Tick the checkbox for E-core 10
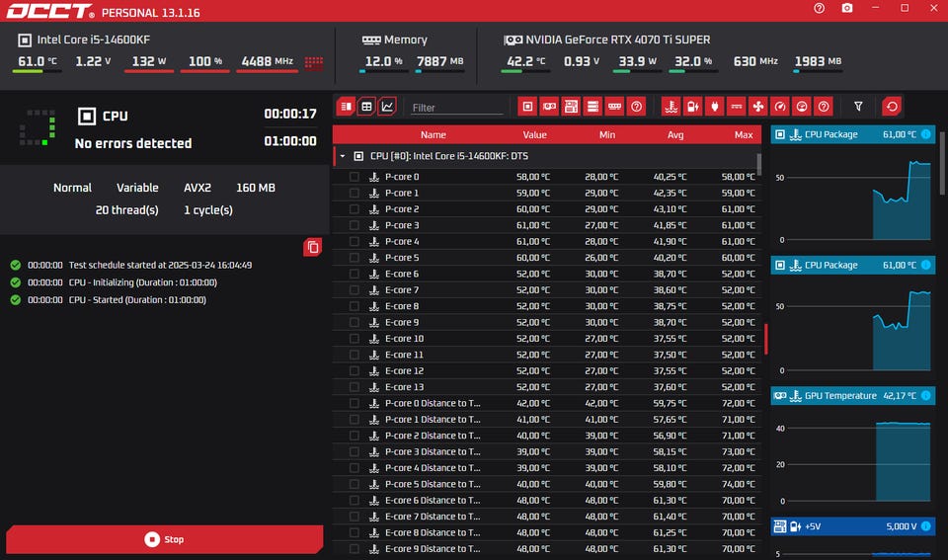948x560 pixels. [x=355, y=338]
